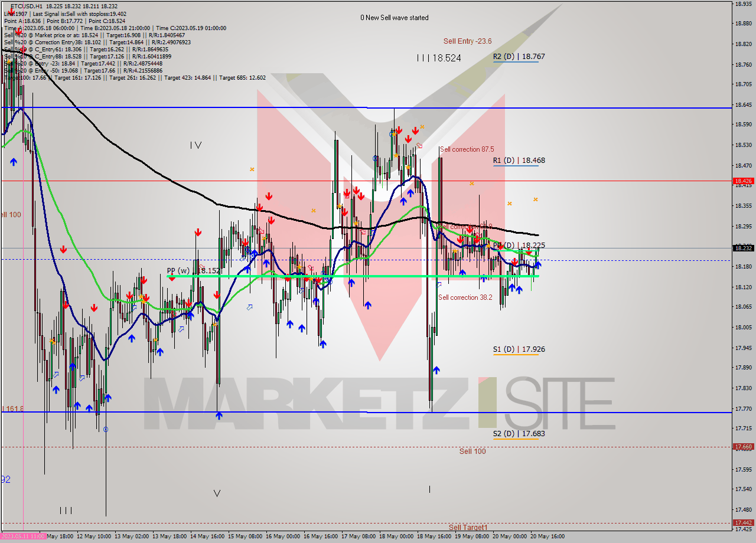Select the 18.645 value on the price axis

point(743,104)
